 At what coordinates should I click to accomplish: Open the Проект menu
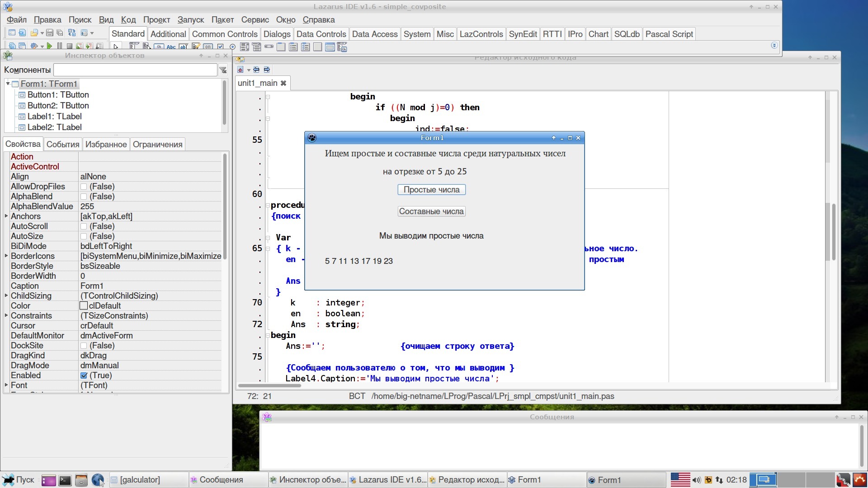click(x=156, y=20)
